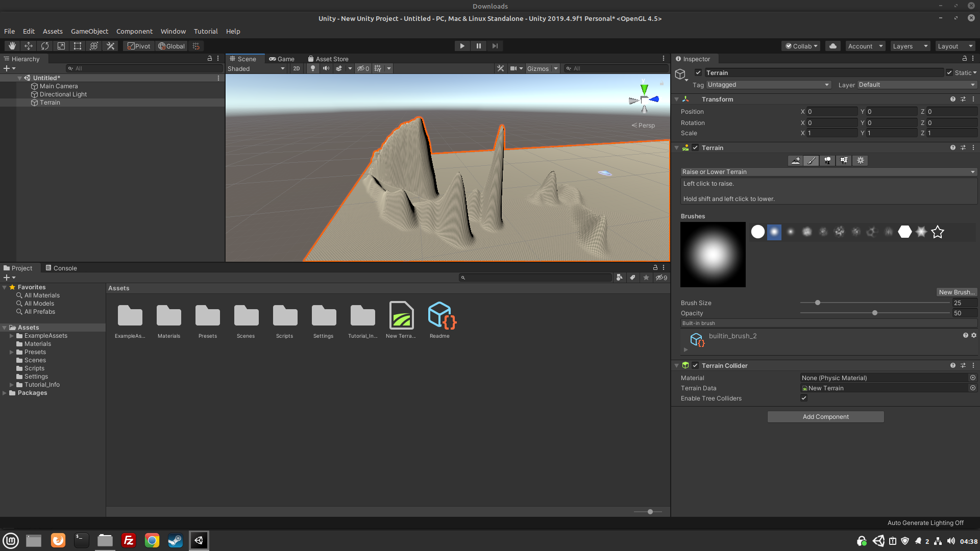
Task: Select Paint Details tool icon
Action: click(x=844, y=160)
